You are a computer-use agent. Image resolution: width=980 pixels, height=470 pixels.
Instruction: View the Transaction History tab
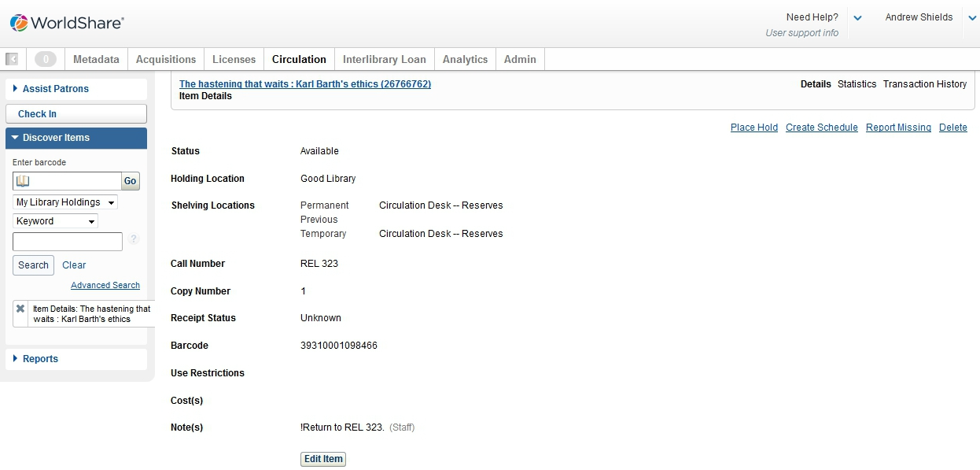click(924, 84)
